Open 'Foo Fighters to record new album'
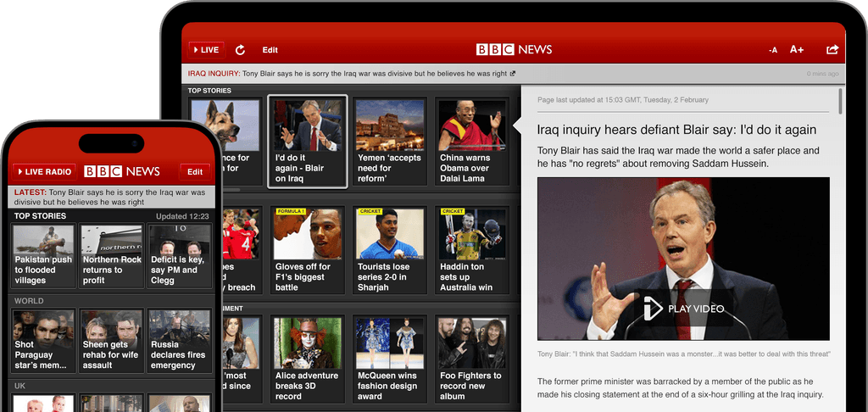Screen dimensions: 868x412 [x=471, y=359]
